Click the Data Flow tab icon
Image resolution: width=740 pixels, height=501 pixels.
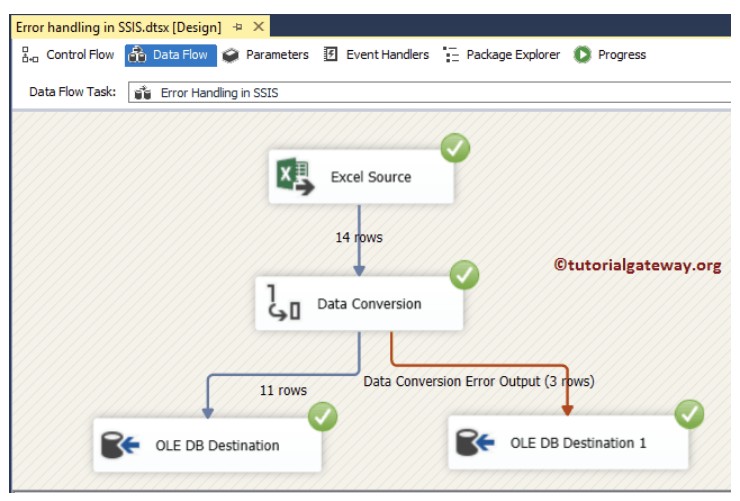coord(137,55)
